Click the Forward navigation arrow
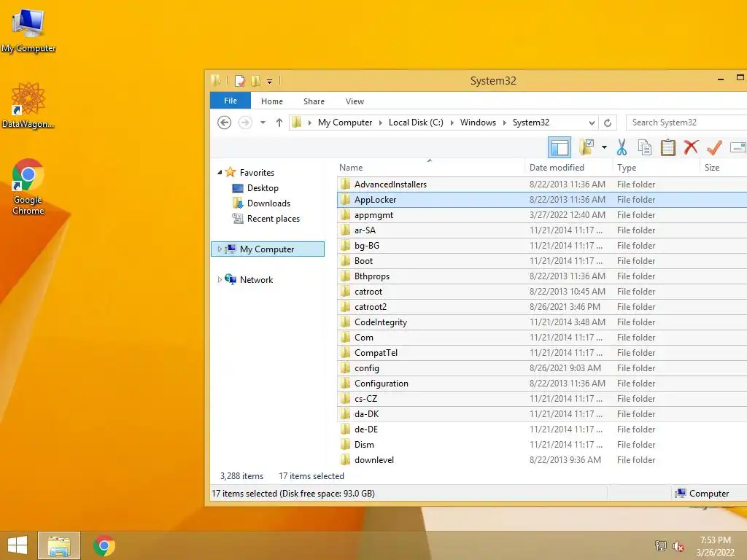This screenshot has height=560, width=747. pyautogui.click(x=245, y=122)
